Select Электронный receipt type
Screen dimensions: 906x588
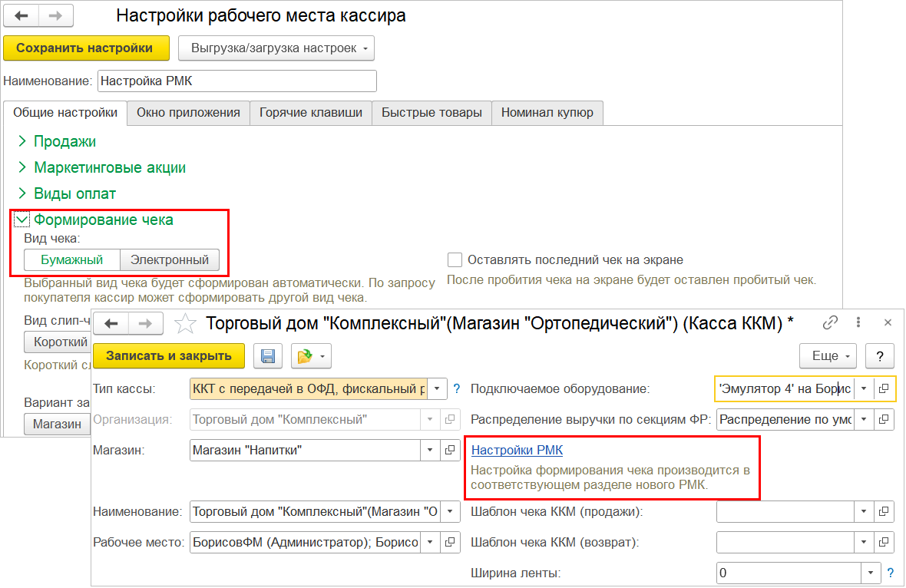pos(170,259)
